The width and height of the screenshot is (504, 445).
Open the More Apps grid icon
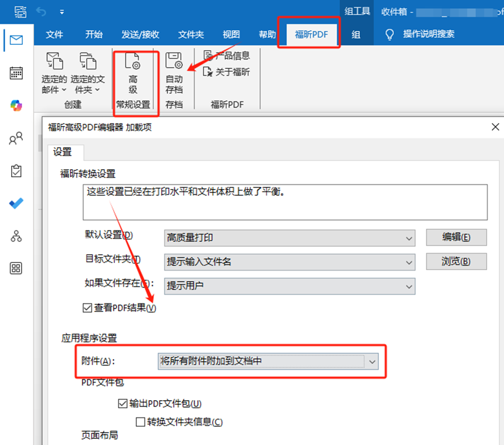16,268
